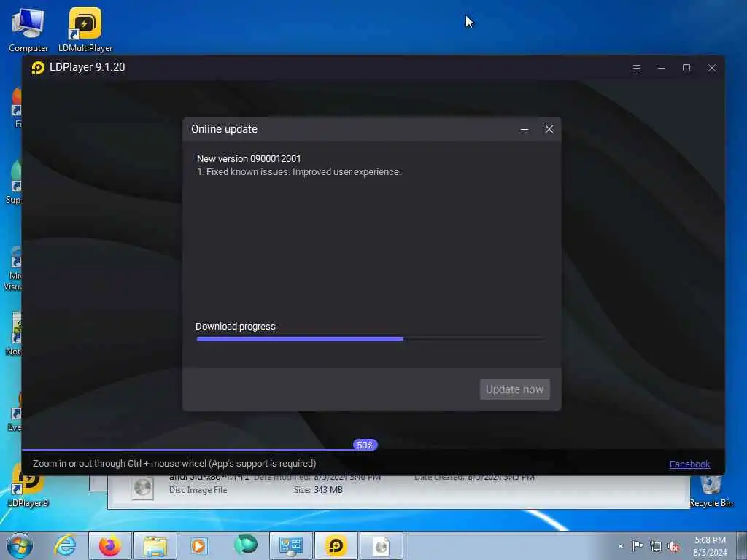Click the muted volume tray icon
The height and width of the screenshot is (560, 747).
click(673, 546)
